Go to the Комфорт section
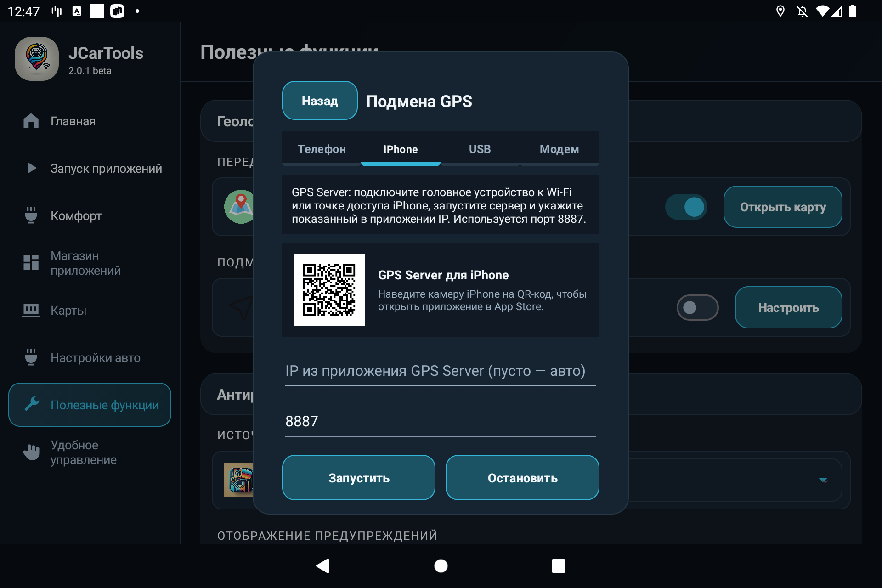The height and width of the screenshot is (588, 882). click(x=90, y=215)
